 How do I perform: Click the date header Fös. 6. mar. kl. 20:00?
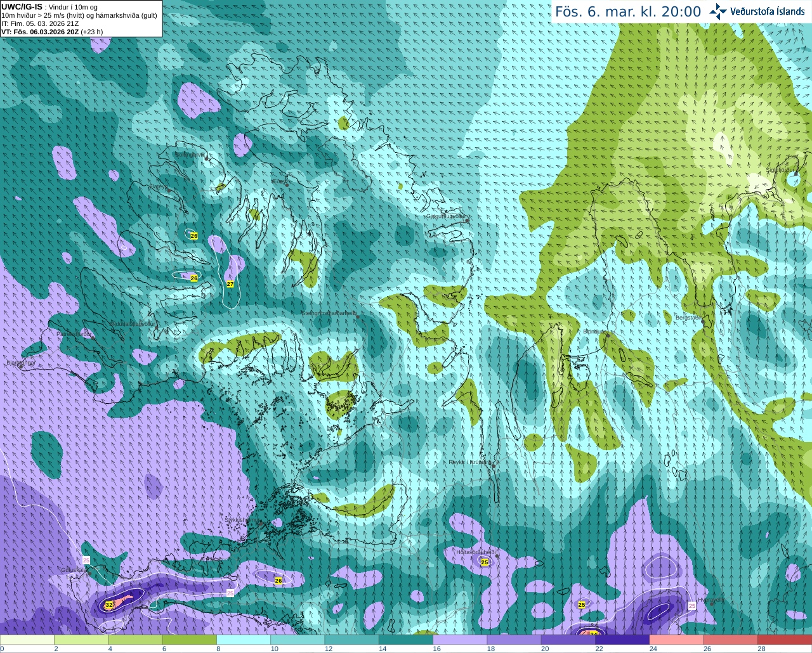coord(628,12)
